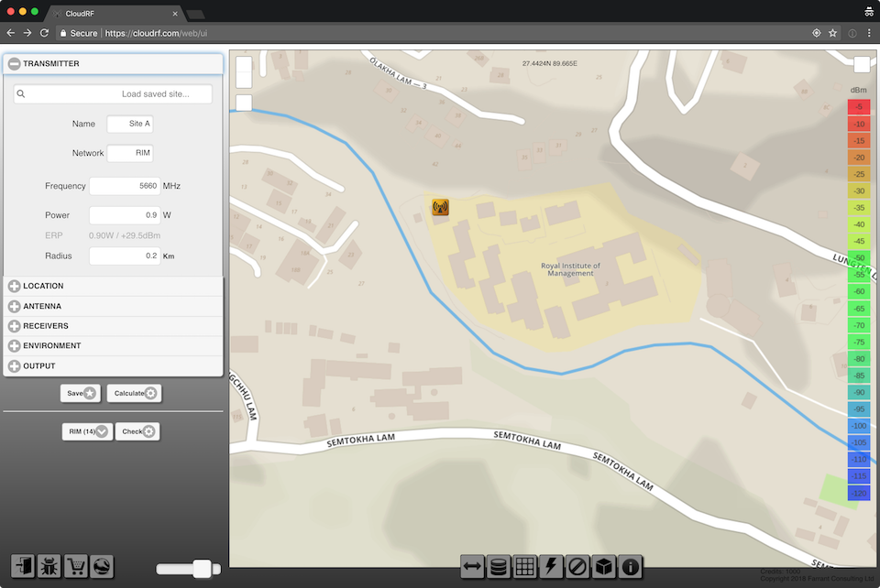Open the archive database tool
The height and width of the screenshot is (588, 880).
pyautogui.click(x=498, y=566)
